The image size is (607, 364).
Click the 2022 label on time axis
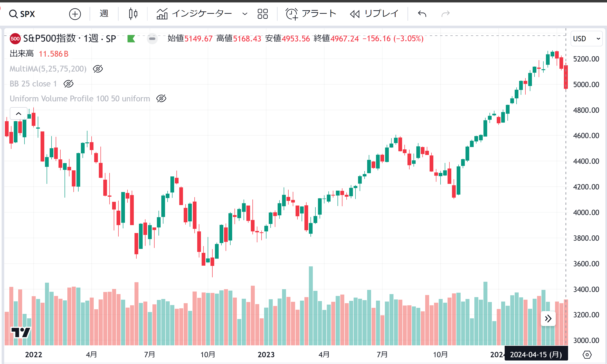34,354
